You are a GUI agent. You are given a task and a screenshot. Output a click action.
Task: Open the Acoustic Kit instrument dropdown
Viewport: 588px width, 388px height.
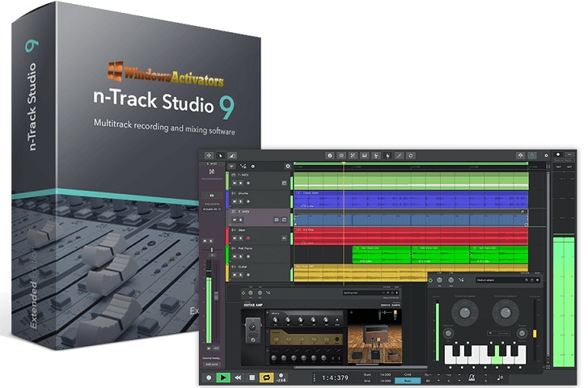point(212,209)
